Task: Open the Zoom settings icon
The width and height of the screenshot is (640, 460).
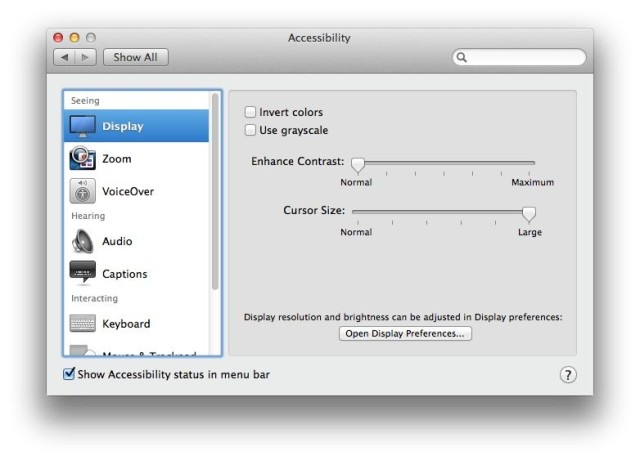Action: [x=82, y=159]
